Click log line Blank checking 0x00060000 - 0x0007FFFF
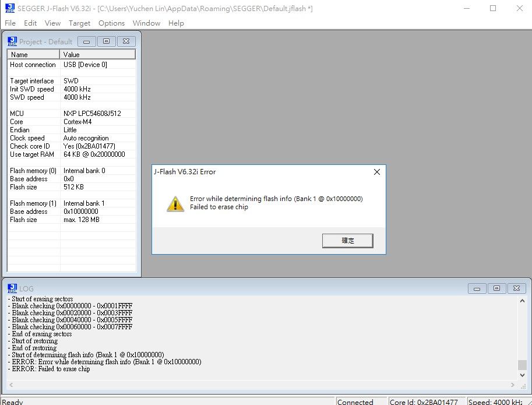Image resolution: width=532 pixels, height=405 pixels. click(x=71, y=327)
